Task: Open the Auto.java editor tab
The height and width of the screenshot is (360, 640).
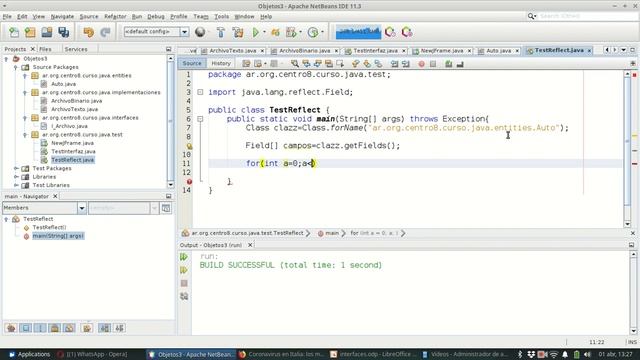Action: pos(498,51)
